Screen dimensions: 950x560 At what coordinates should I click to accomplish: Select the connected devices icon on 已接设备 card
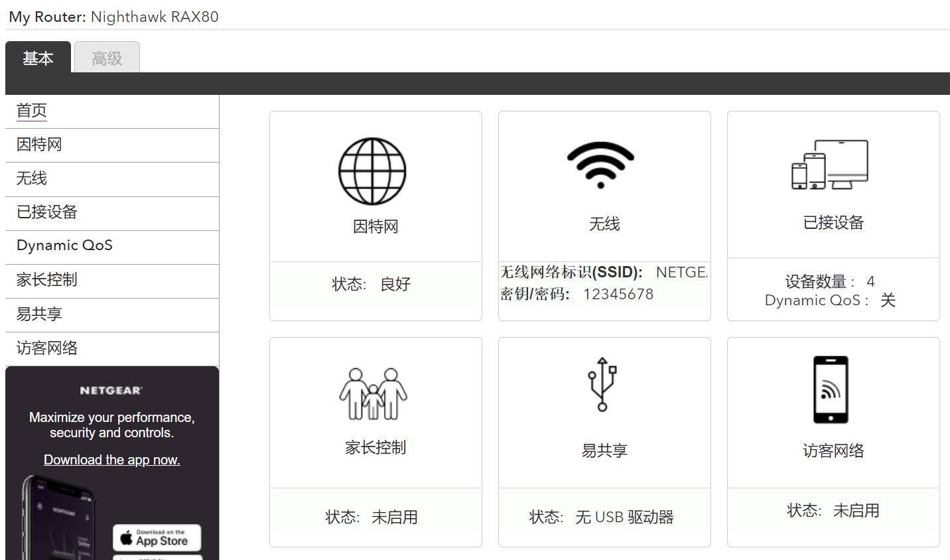coord(830,165)
